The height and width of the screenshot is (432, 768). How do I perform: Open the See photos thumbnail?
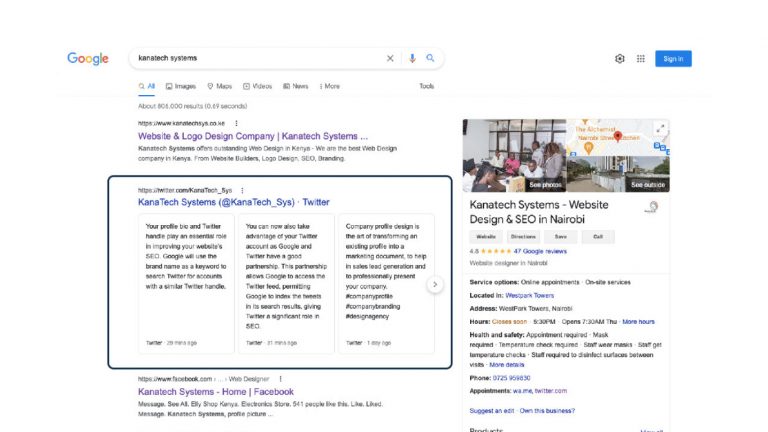pyautogui.click(x=514, y=155)
